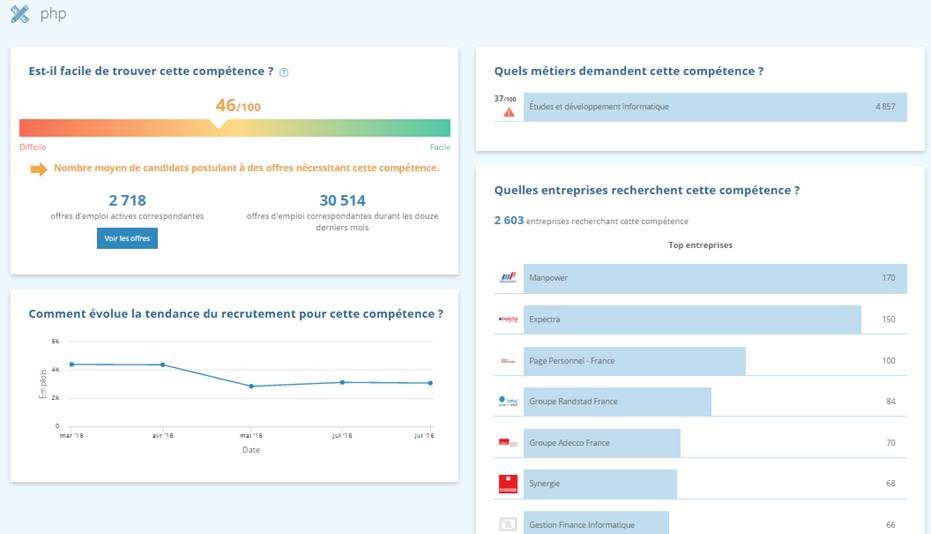Click the 100 value in Page Personnel row
Viewport: 931px width, 534px height.
coord(888,361)
